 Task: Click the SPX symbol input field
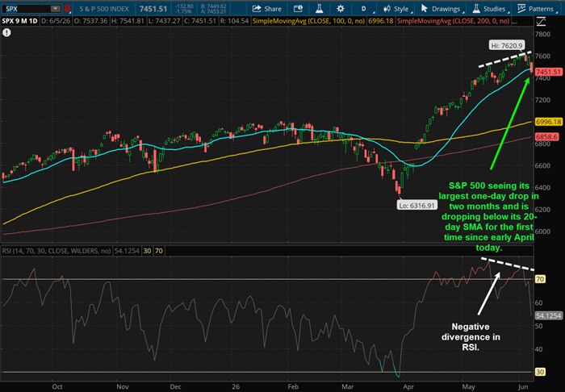pos(26,9)
